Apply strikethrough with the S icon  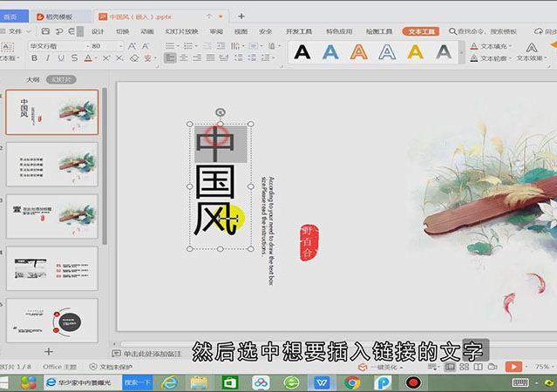click(74, 57)
